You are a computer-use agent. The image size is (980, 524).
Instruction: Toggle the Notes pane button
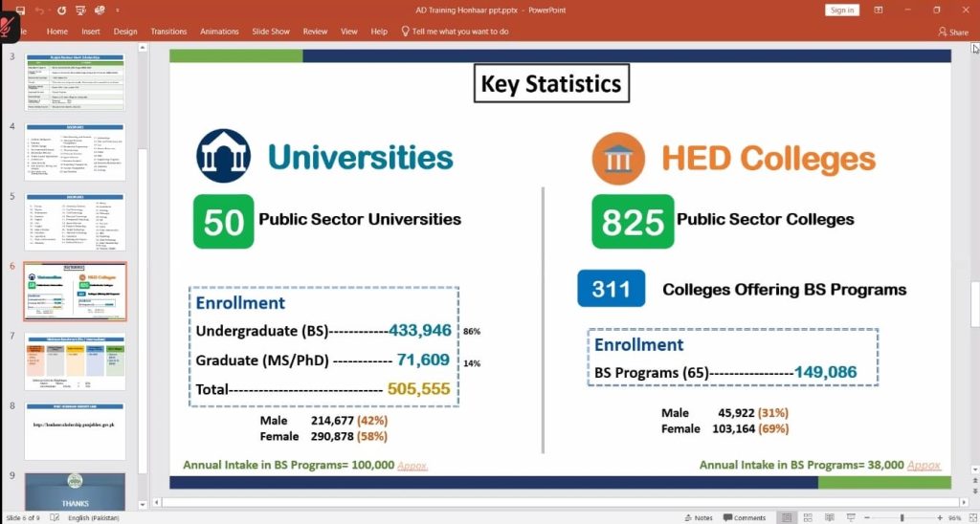699,517
